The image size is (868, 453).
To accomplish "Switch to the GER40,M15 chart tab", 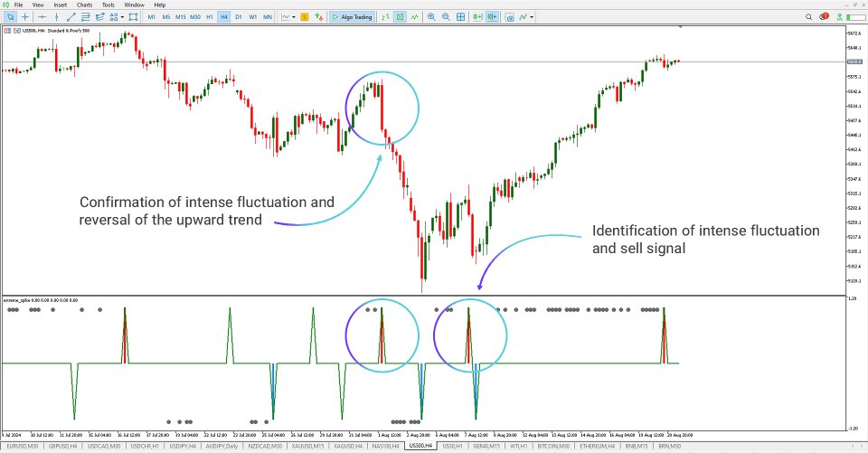I will point(486,446).
